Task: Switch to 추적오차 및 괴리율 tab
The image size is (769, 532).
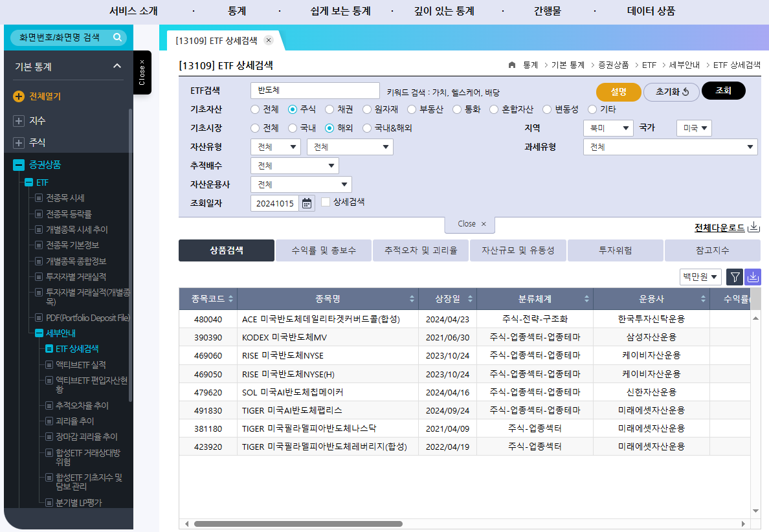Action: pos(421,250)
